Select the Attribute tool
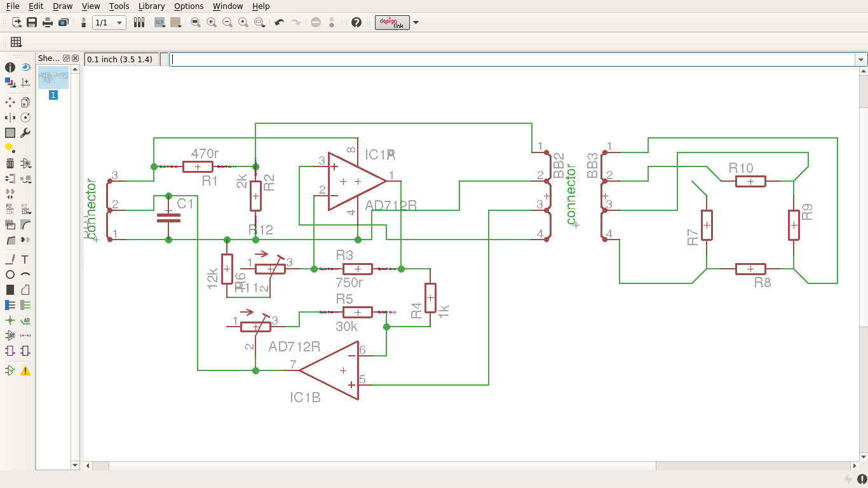This screenshot has height=488, width=868. click(x=10, y=335)
